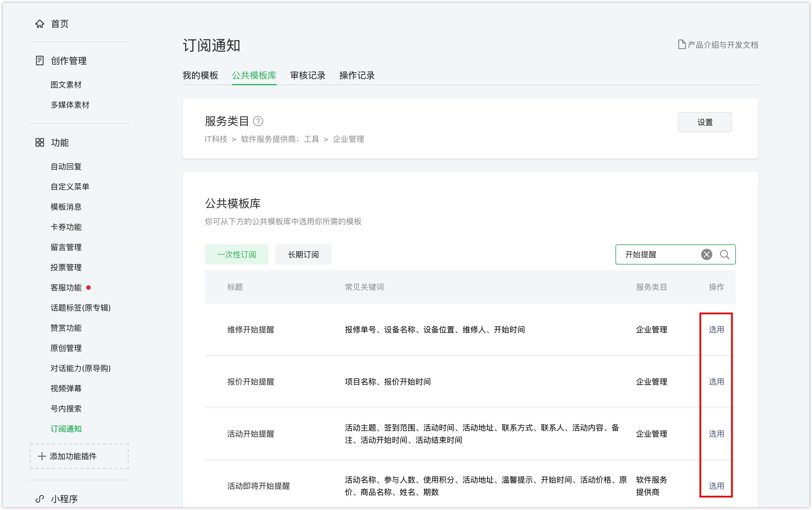Click the 功能 grid icon
The height and width of the screenshot is (510, 812).
(40, 142)
